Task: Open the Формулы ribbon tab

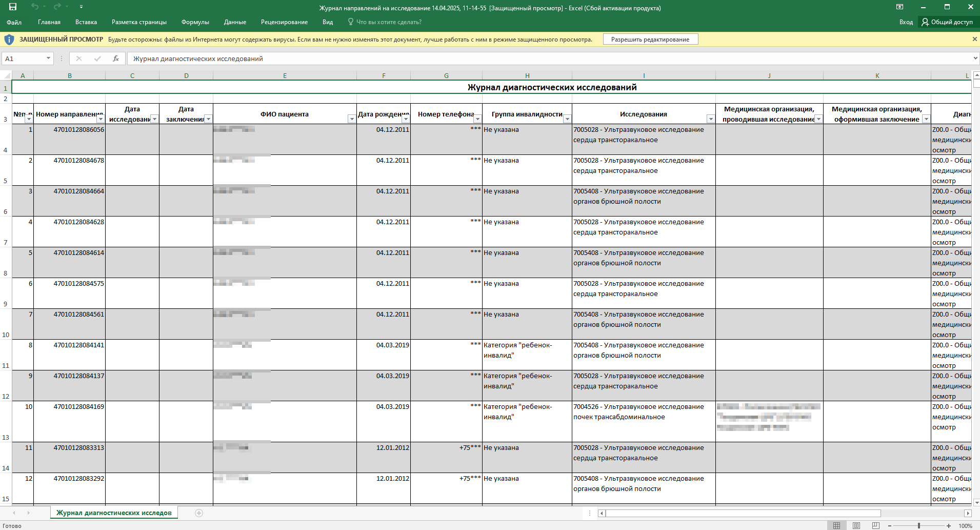Action: pyautogui.click(x=195, y=22)
